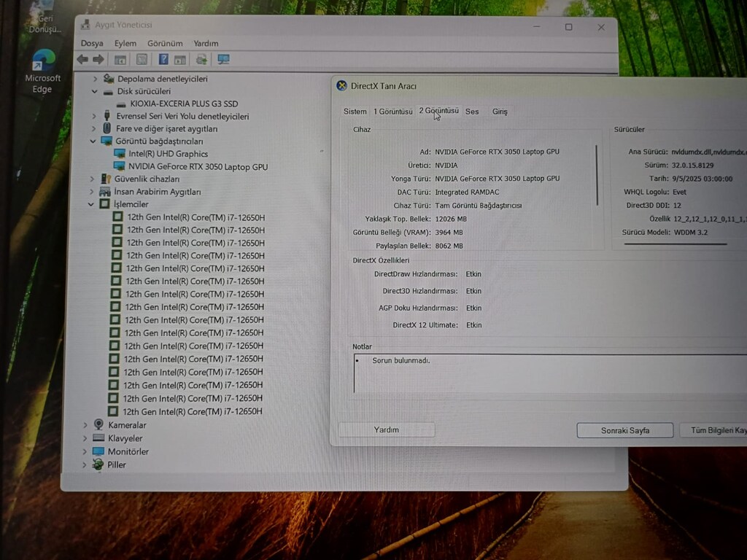The width and height of the screenshot is (747, 560).
Task: Click inside the Notlar text box
Action: (x=550, y=373)
